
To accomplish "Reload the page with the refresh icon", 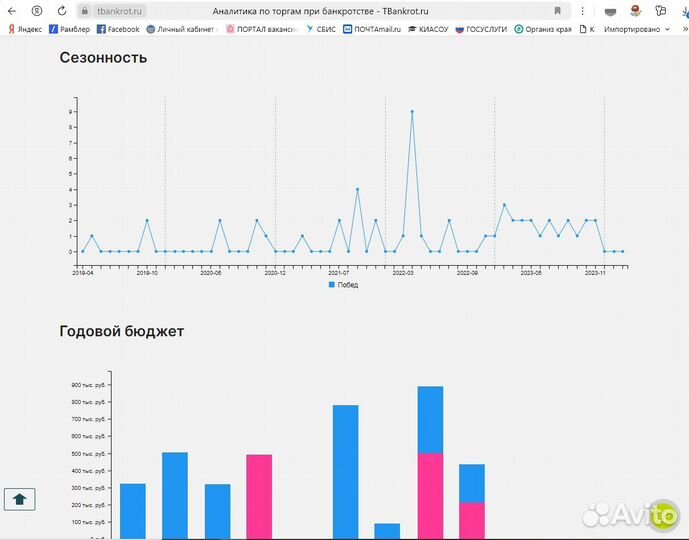I will (x=61, y=10).
